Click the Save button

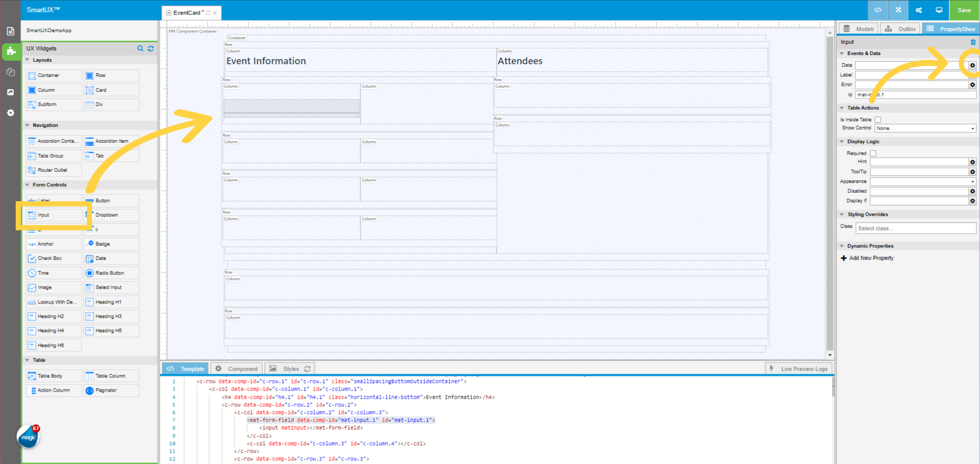pos(964,10)
